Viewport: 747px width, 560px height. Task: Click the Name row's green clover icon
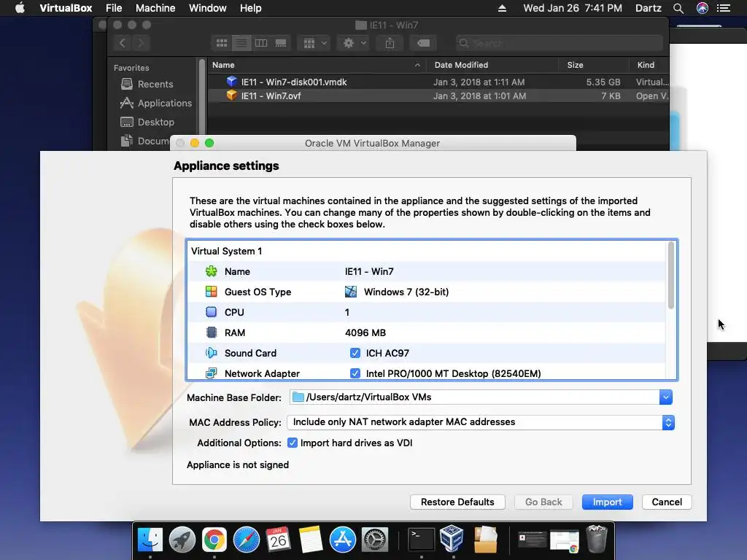[x=211, y=271]
